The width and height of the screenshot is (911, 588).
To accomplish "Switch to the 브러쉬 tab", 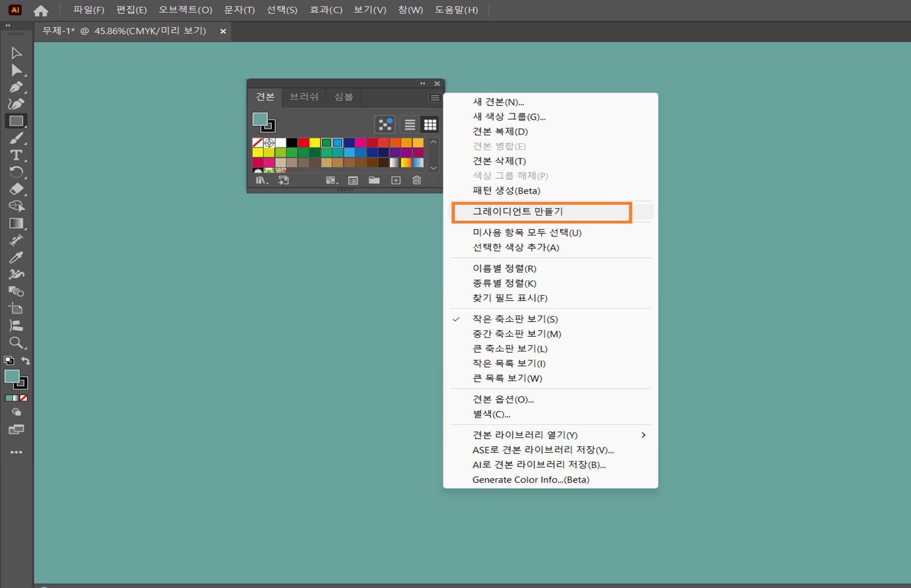I will coord(304,97).
